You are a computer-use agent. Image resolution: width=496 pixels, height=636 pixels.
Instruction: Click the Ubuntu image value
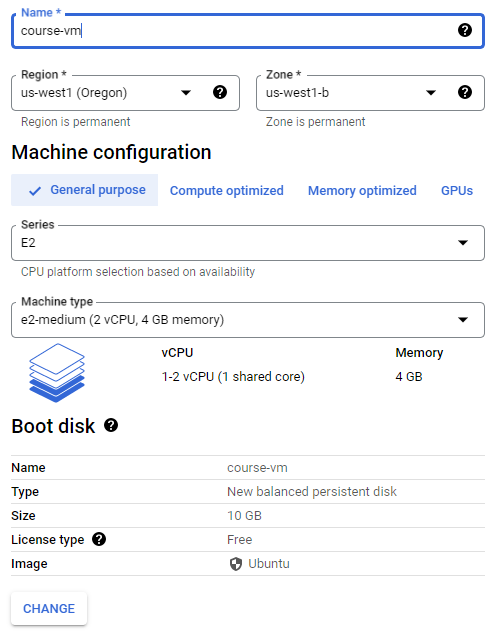(x=268, y=564)
